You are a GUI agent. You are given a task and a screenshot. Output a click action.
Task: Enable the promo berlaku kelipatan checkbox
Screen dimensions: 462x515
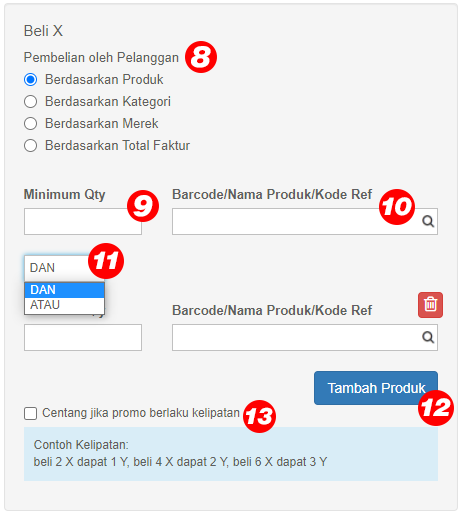coord(30,413)
